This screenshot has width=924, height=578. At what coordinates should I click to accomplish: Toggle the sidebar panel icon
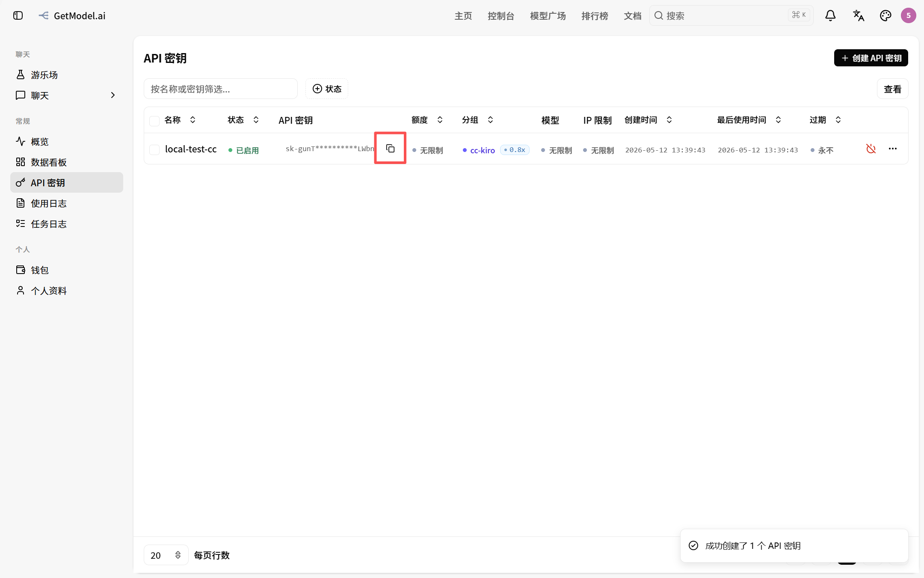[x=18, y=16]
